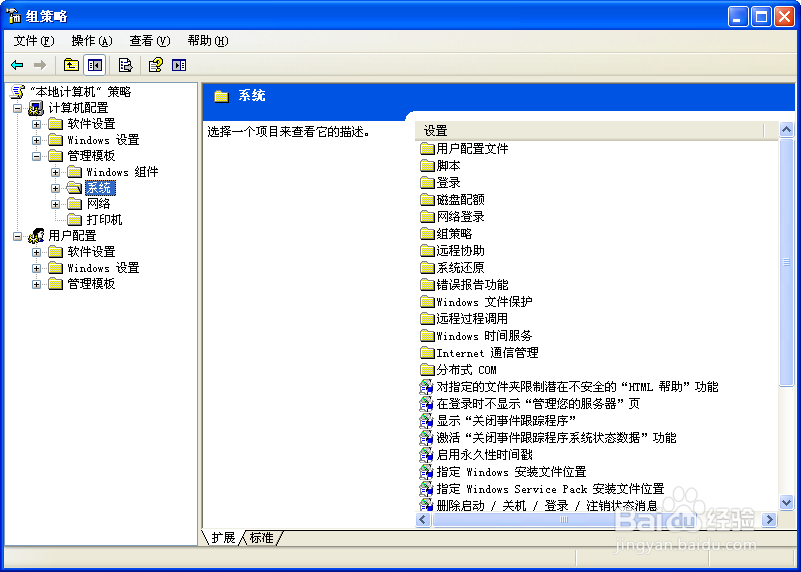Click the 磁盘配额 folder icon
Viewport: 801px width, 572px height.
427,200
